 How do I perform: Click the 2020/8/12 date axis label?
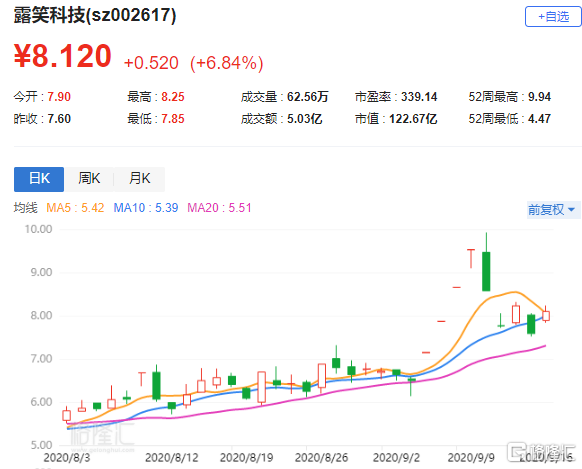[171, 458]
